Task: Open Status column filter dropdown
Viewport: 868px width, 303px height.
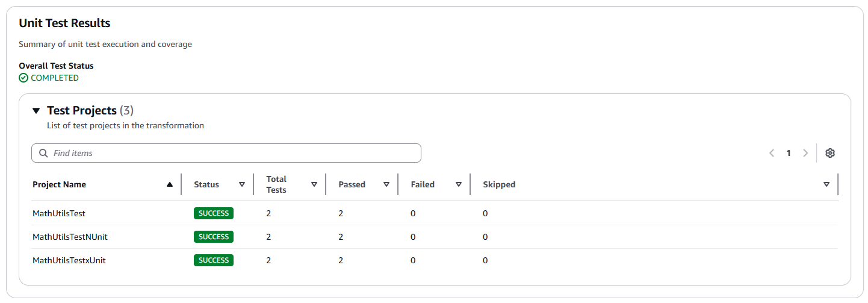Action: 242,185
